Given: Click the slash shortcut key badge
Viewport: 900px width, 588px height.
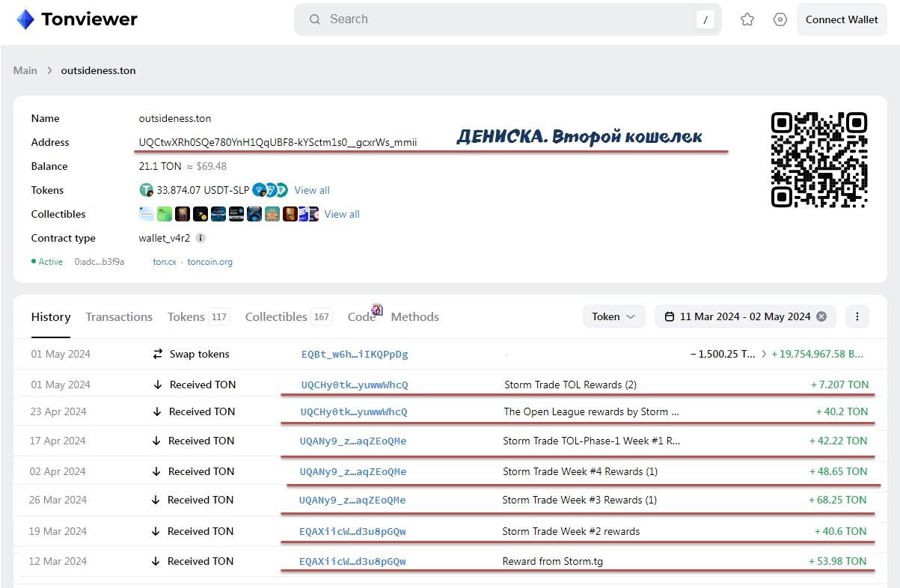Looking at the screenshot, I should 705,19.
